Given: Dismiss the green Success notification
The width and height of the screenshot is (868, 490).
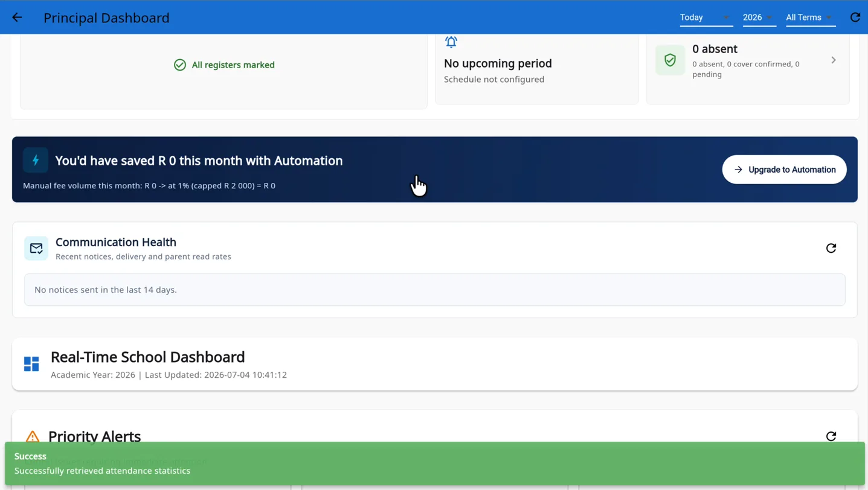Looking at the screenshot, I should [435, 463].
